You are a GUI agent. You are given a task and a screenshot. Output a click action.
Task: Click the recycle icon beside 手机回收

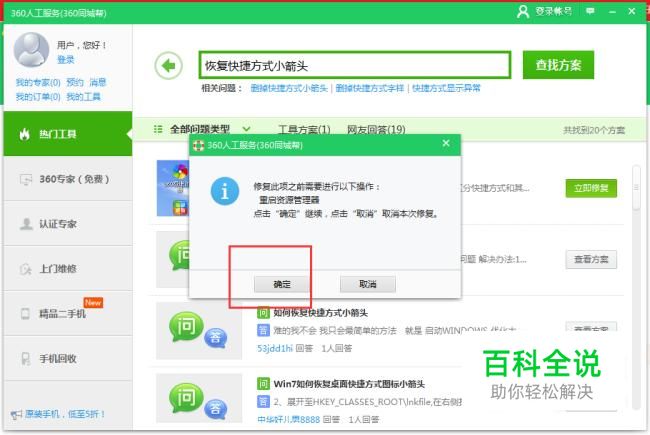click(x=26, y=358)
